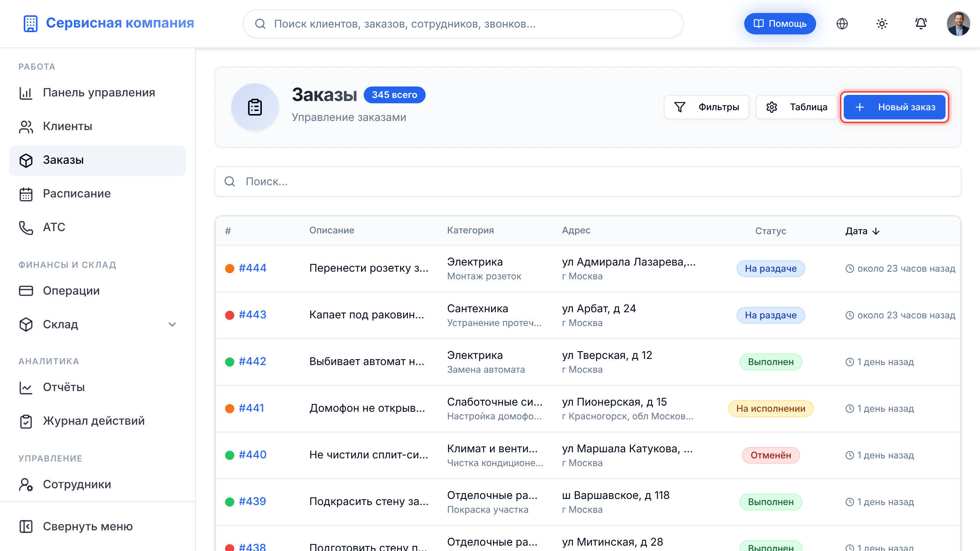Image resolution: width=980 pixels, height=551 pixels.
Task: Create a Новый заказ
Action: pyautogui.click(x=895, y=107)
